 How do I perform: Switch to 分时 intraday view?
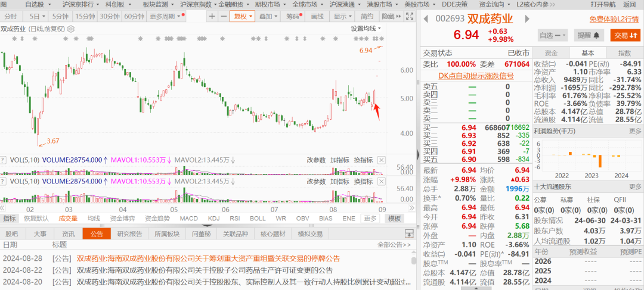11,17
